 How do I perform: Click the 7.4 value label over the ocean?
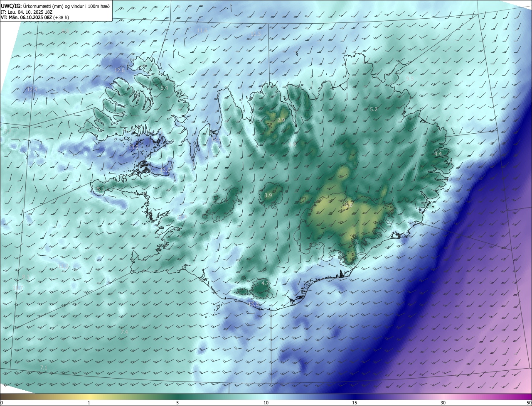124,332
